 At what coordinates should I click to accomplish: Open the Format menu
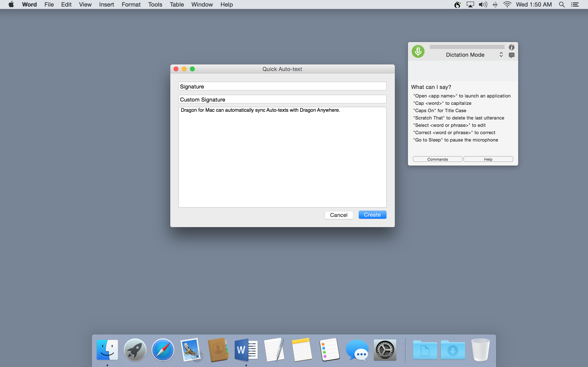[131, 5]
